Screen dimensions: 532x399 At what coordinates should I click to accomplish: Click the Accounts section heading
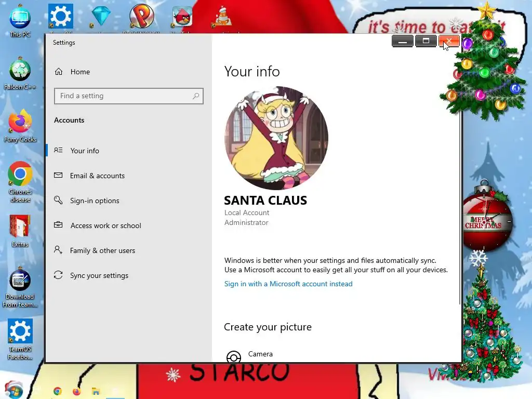pos(69,120)
